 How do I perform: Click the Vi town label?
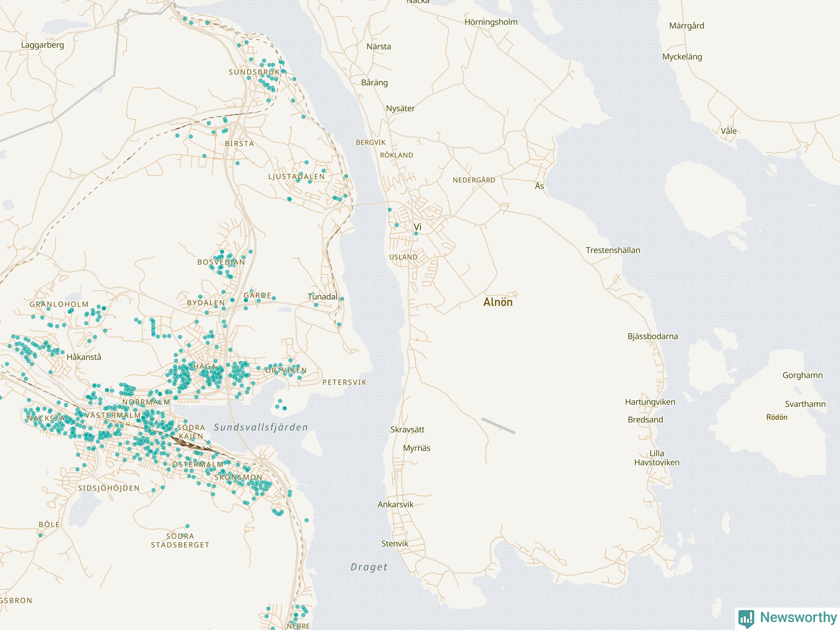point(417,227)
